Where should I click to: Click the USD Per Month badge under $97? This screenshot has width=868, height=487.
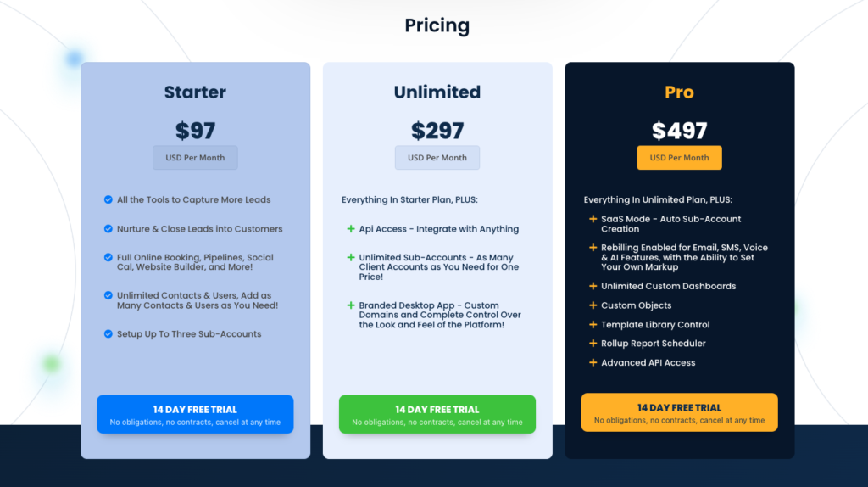(x=195, y=157)
